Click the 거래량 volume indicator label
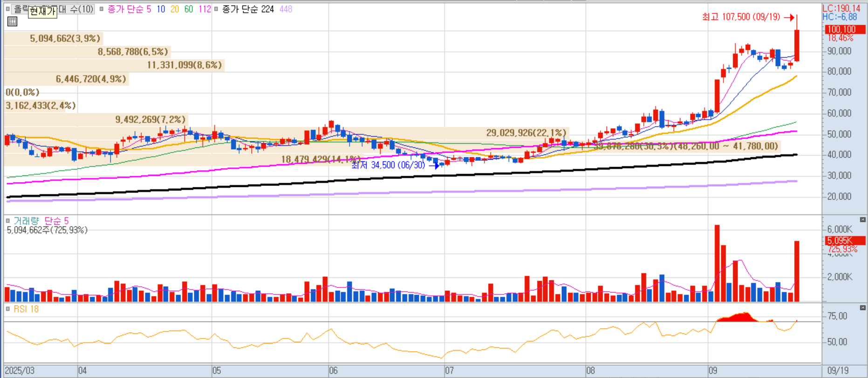Image resolution: width=868 pixels, height=378 pixels. [x=27, y=221]
